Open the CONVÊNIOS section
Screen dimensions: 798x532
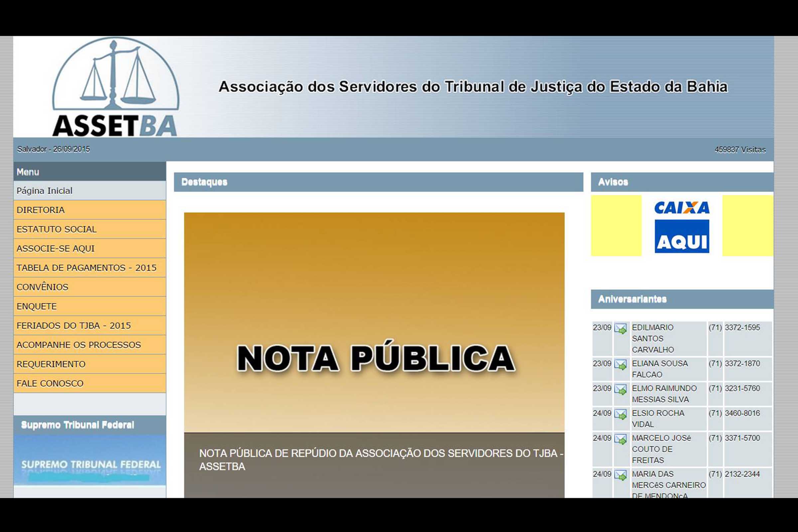pyautogui.click(x=42, y=287)
